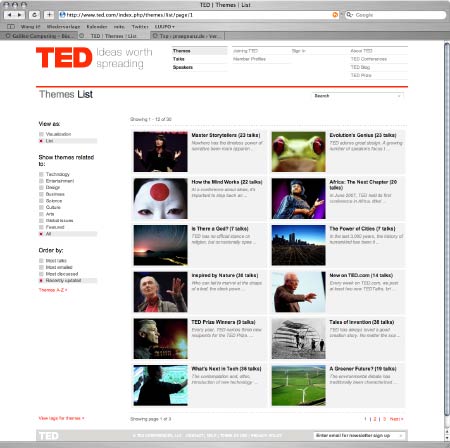
Task: Open the TED Blog link
Action: [x=360, y=67]
